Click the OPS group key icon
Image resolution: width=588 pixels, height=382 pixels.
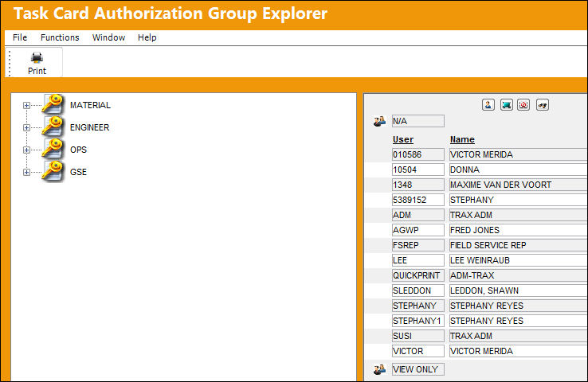pos(53,149)
